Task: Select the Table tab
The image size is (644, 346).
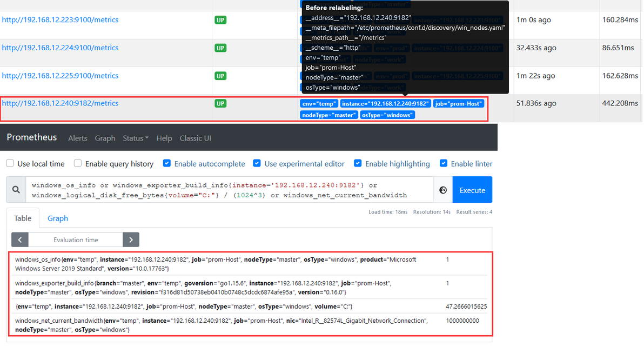Action: pos(23,218)
